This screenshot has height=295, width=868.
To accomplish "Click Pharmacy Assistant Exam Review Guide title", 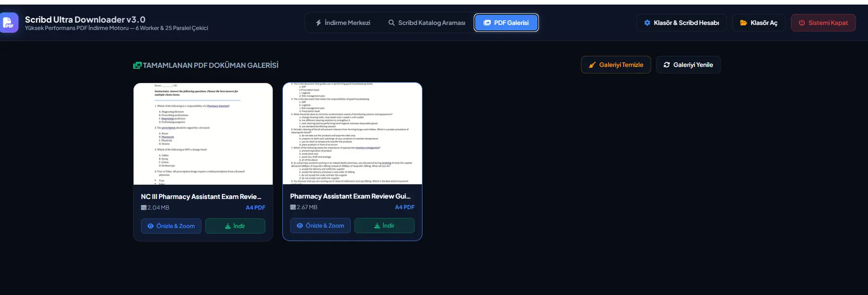I will 350,196.
